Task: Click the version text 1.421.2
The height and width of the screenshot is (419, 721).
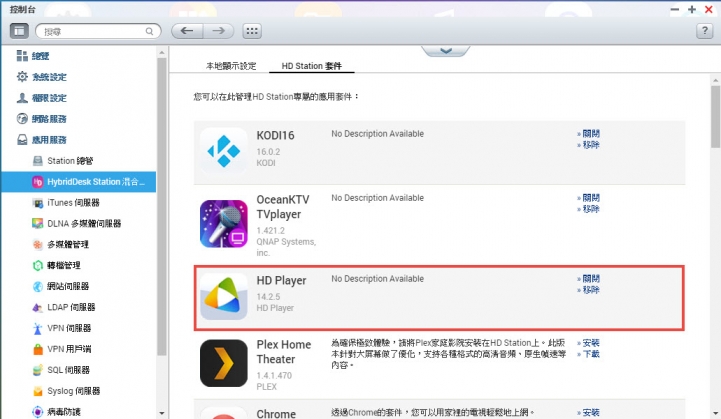Action: 270,230
